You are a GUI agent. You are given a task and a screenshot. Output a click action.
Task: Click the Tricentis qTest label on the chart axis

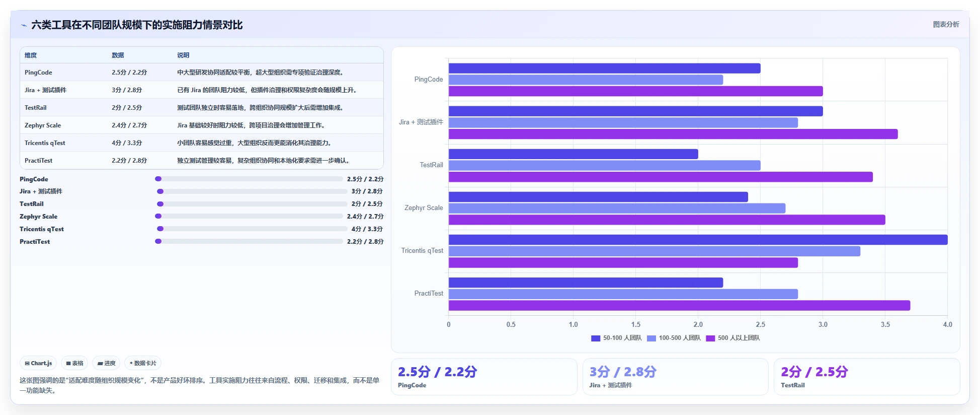click(x=422, y=251)
